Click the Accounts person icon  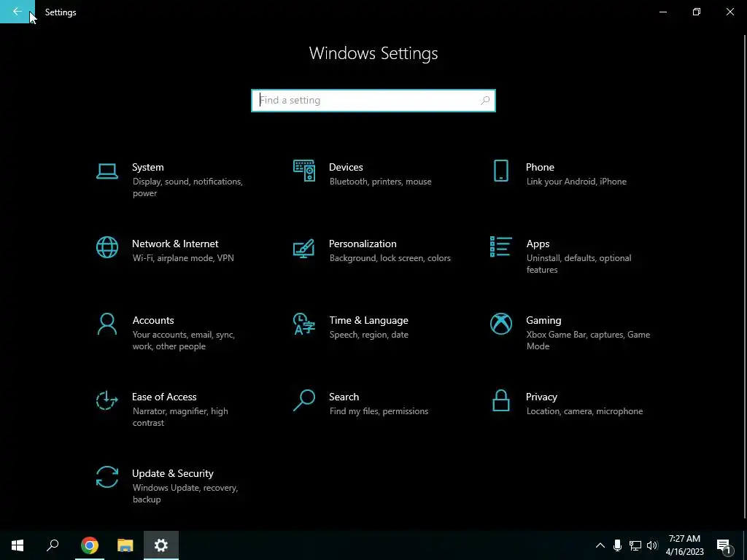(107, 324)
